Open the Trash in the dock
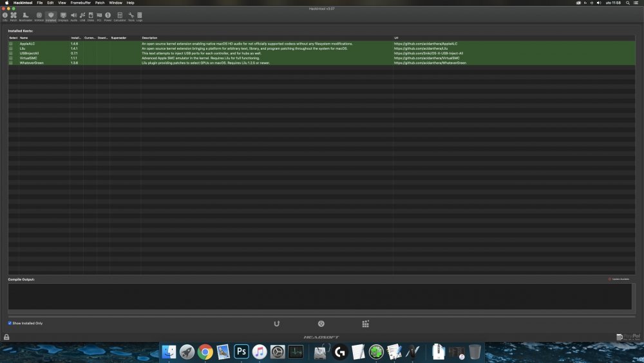Screen dimensions: 644x363 click(x=475, y=352)
